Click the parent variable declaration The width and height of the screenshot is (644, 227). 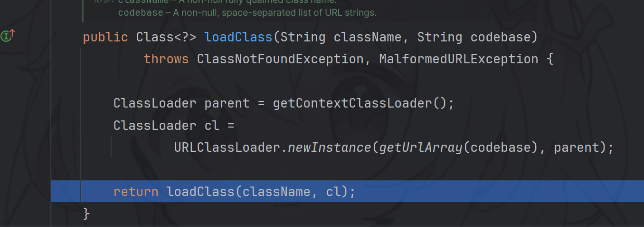(x=227, y=103)
